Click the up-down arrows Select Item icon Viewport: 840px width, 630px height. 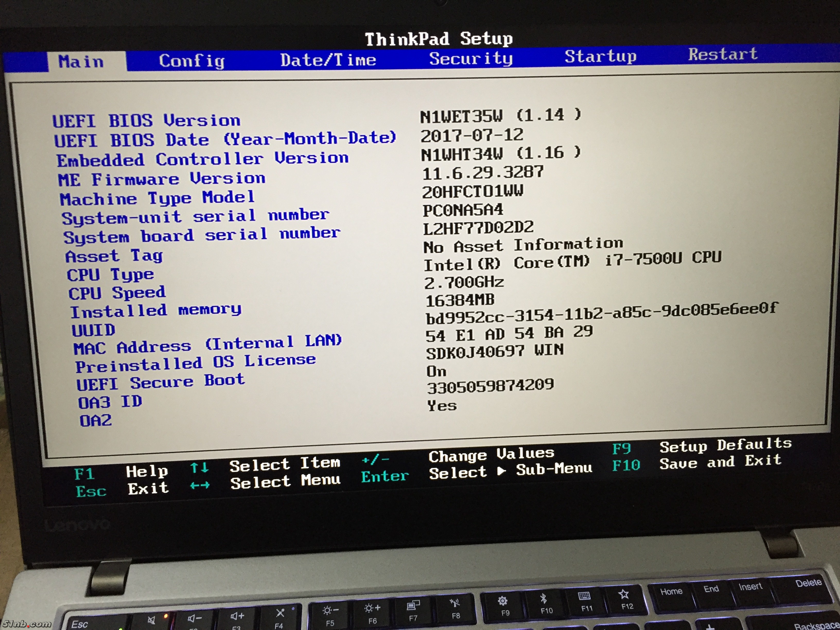pos(199,467)
